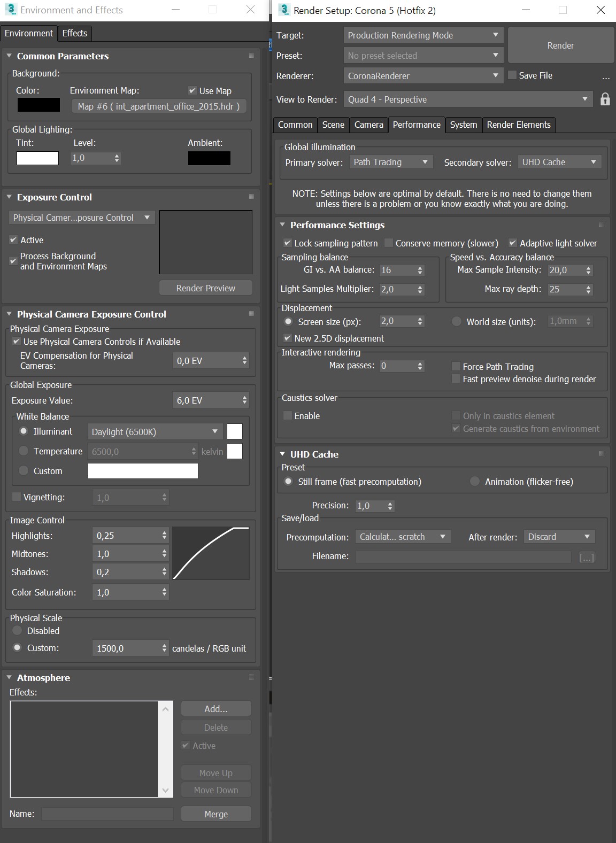Image resolution: width=616 pixels, height=843 pixels.
Task: Click the environment map int_apartment_office_2015.hdr button
Action: [159, 106]
